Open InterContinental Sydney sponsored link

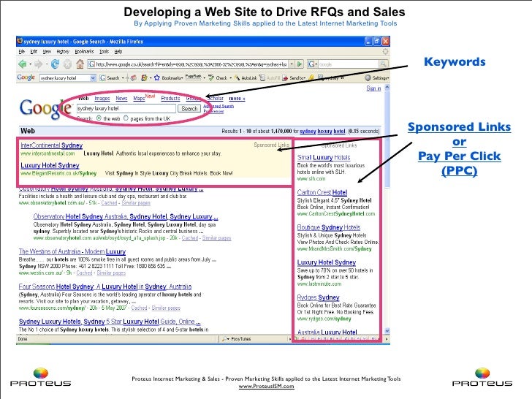click(52, 145)
